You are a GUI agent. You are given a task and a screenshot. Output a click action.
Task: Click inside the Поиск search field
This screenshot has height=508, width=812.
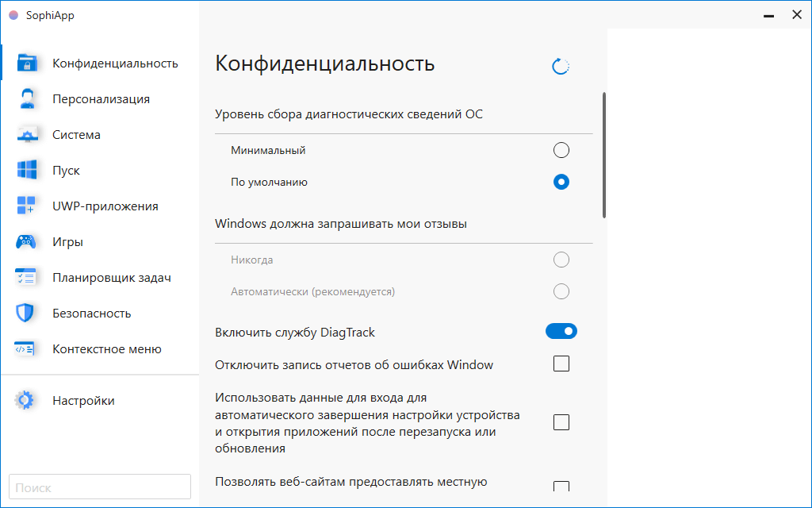[99, 487]
